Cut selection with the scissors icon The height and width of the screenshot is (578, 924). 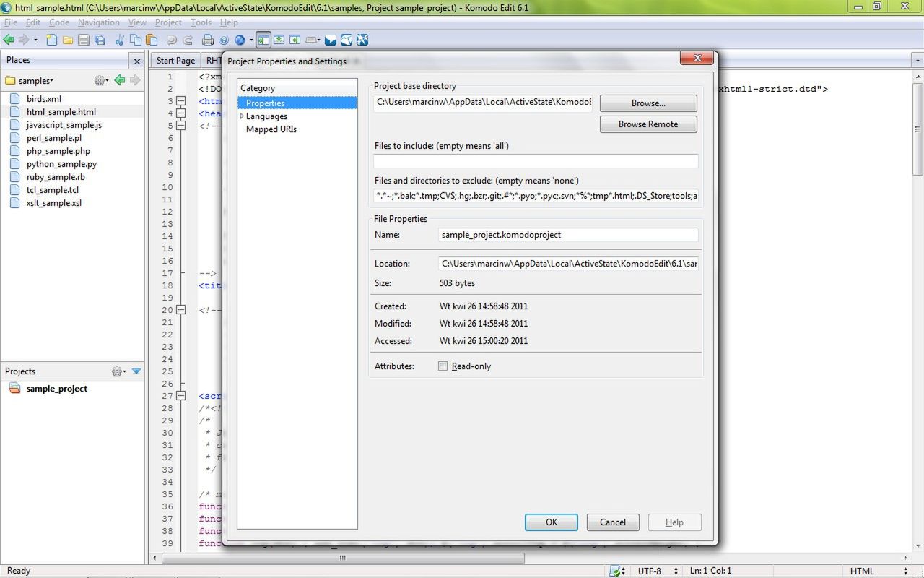120,40
